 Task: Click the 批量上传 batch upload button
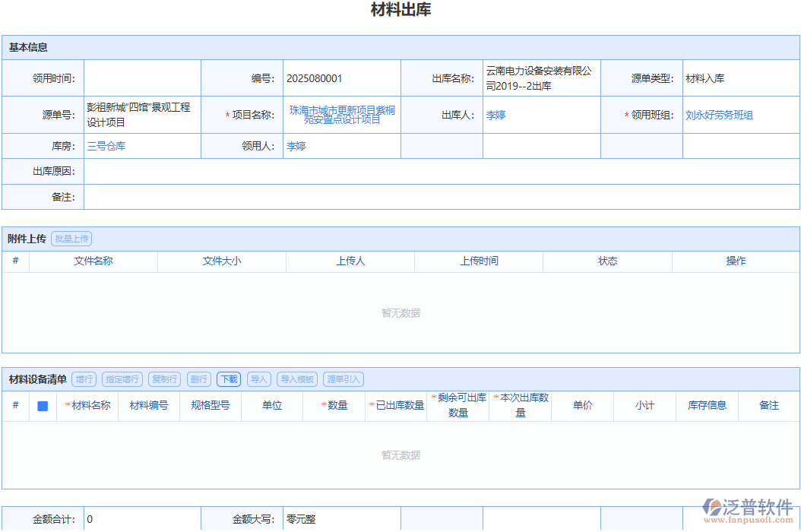click(71, 238)
